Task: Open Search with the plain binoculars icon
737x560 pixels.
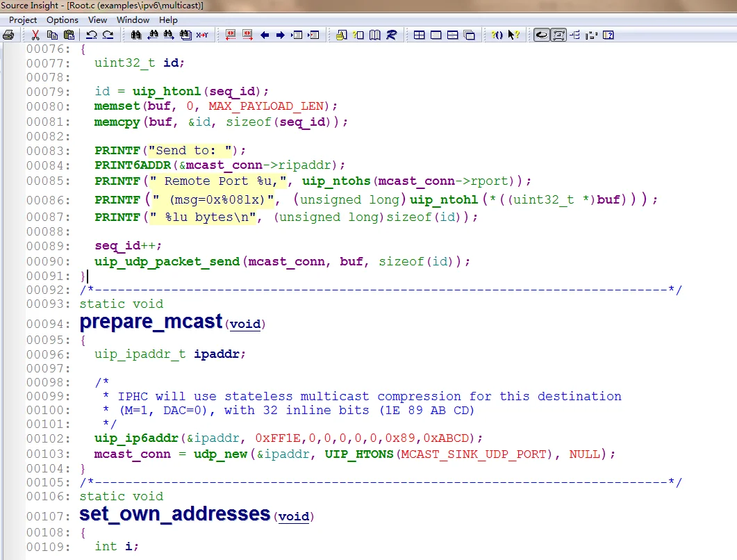Action: [136, 35]
